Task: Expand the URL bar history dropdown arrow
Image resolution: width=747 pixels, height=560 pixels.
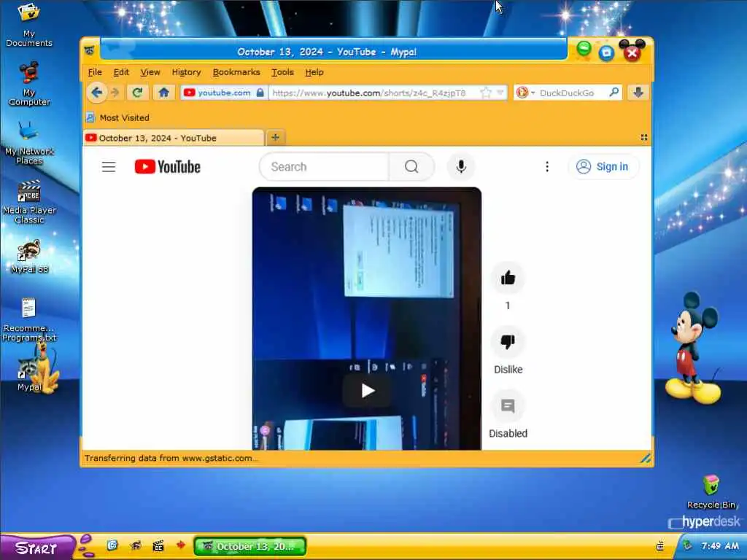Action: pos(500,93)
